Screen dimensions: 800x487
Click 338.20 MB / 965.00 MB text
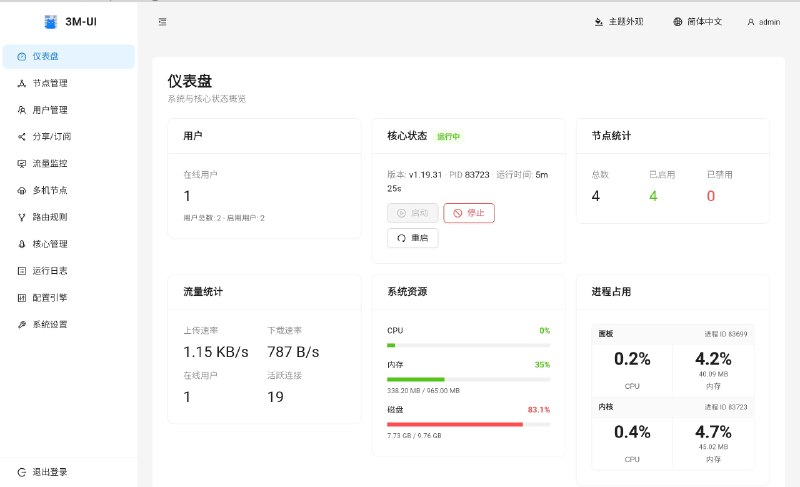point(423,391)
